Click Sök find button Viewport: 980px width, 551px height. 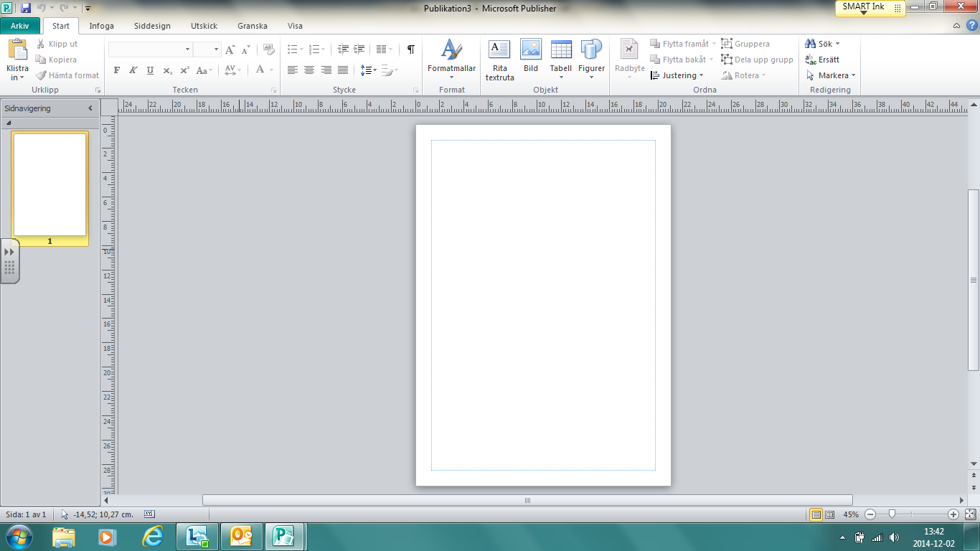click(822, 44)
